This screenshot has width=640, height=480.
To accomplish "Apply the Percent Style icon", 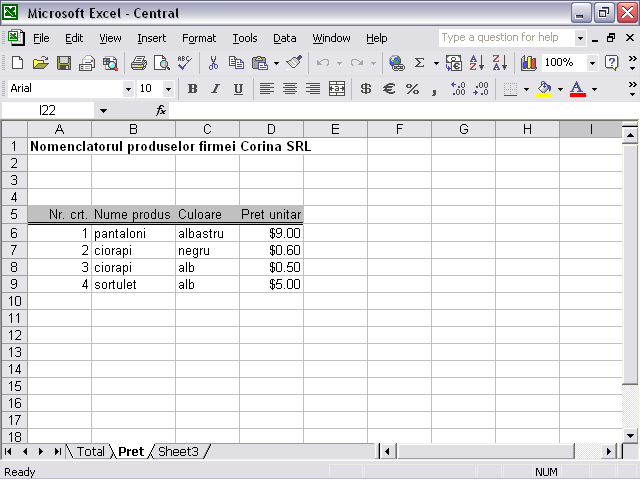I will (412, 89).
